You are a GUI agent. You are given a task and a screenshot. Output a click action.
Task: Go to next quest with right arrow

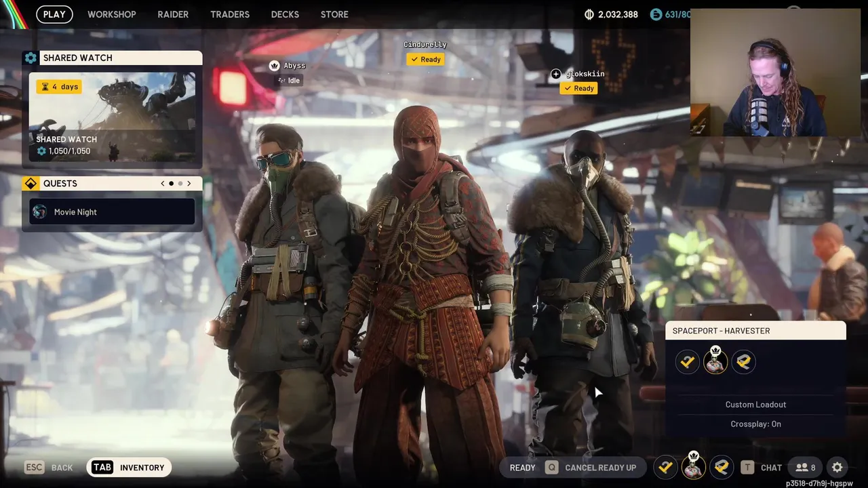point(189,184)
